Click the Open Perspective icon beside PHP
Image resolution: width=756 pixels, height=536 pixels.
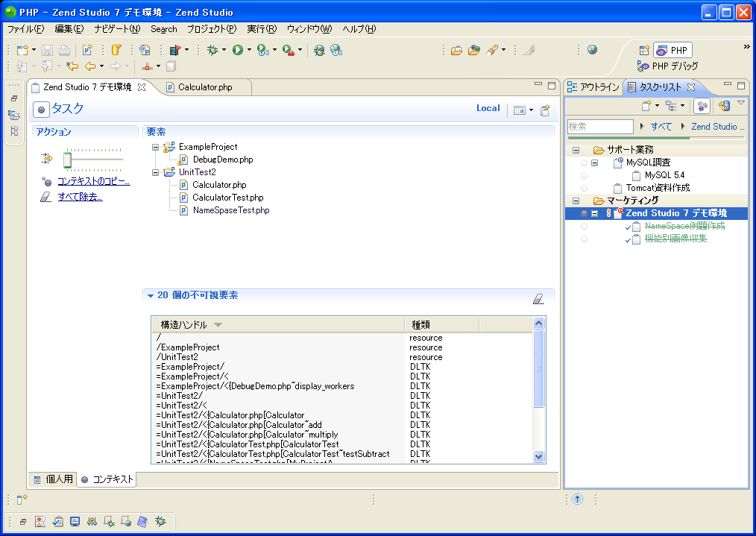coord(644,50)
